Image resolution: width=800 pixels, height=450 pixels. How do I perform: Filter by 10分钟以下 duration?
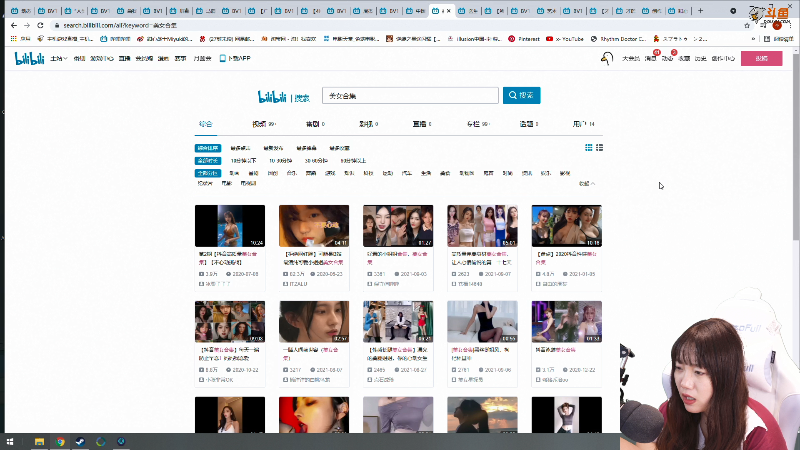tap(243, 161)
